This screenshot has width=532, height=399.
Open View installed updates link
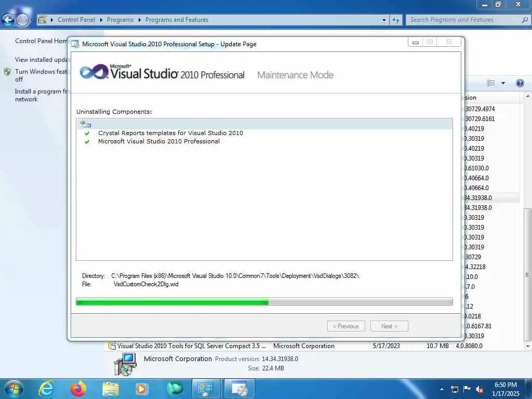tap(42, 60)
